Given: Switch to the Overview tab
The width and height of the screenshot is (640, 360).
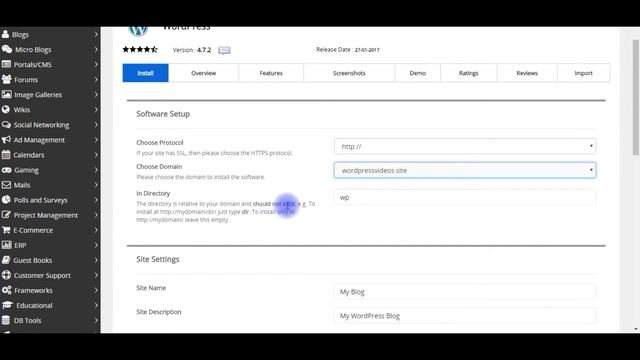Looking at the screenshot, I should click(x=203, y=73).
